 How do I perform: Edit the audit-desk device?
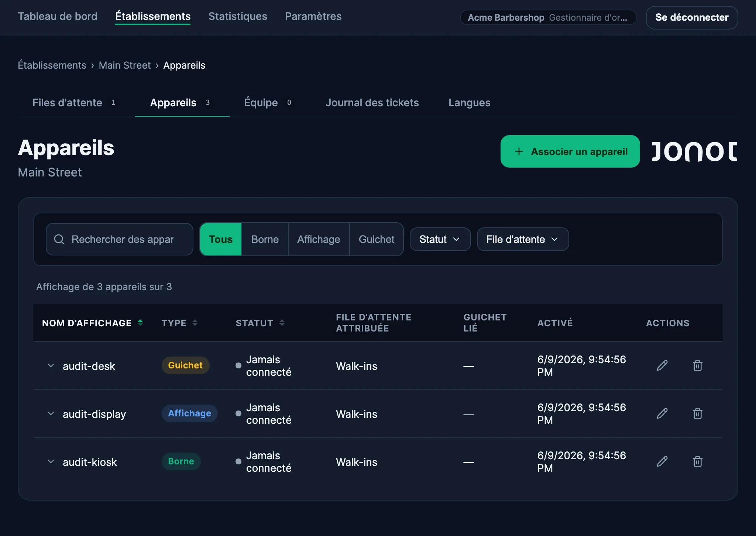point(662,365)
